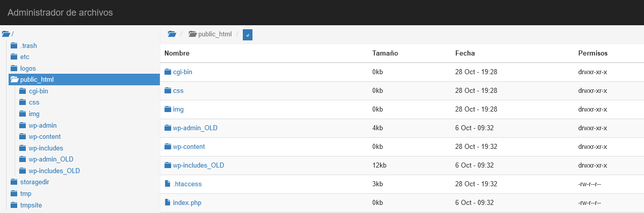Click the index.php file icon
The width and height of the screenshot is (644, 213).
point(167,203)
